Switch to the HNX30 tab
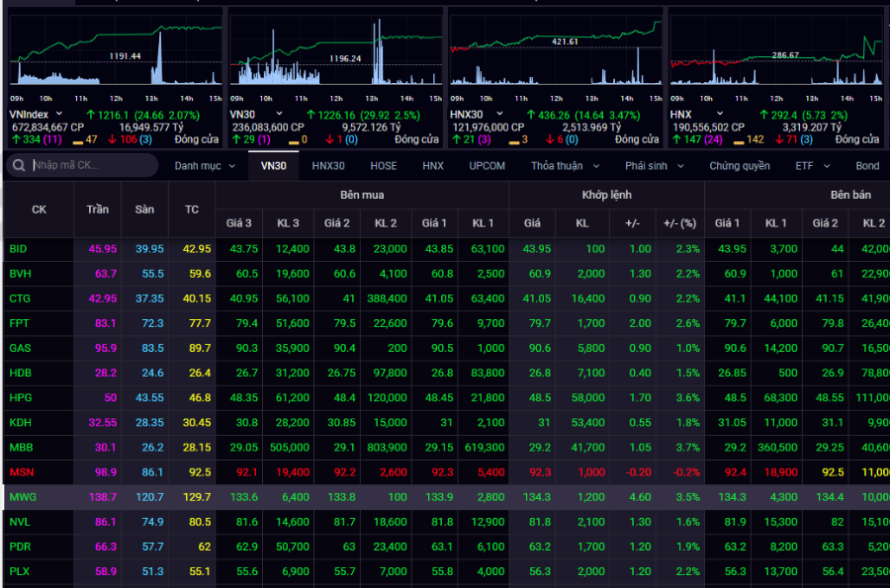This screenshot has height=588, width=890. click(328, 166)
